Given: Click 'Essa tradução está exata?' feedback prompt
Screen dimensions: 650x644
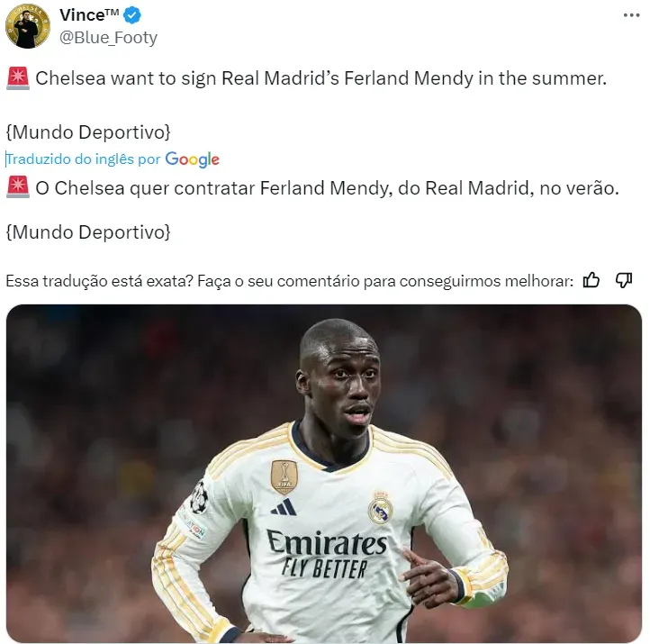Looking at the screenshot, I should [100, 281].
